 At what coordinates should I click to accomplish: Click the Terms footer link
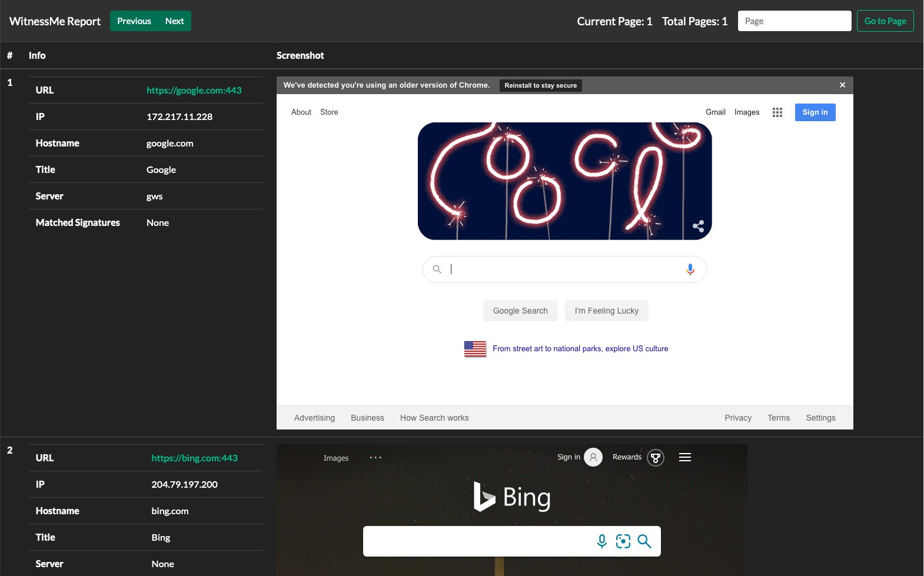pos(779,418)
